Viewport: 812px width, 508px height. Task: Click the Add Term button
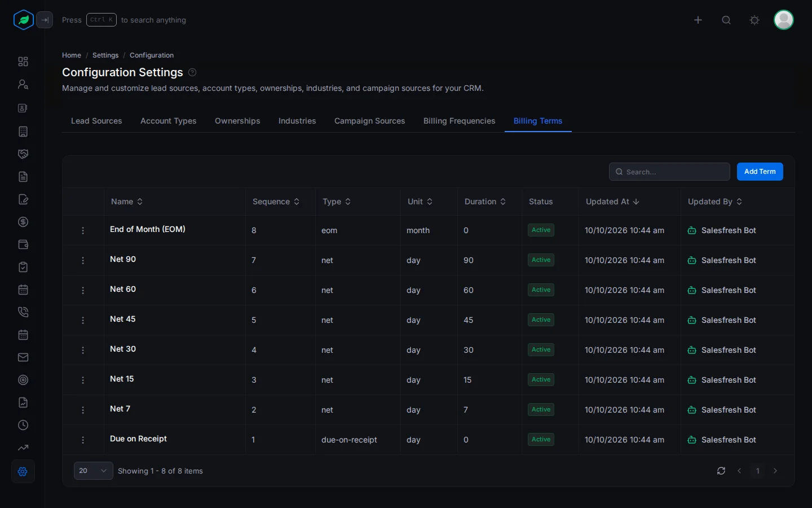(x=760, y=172)
